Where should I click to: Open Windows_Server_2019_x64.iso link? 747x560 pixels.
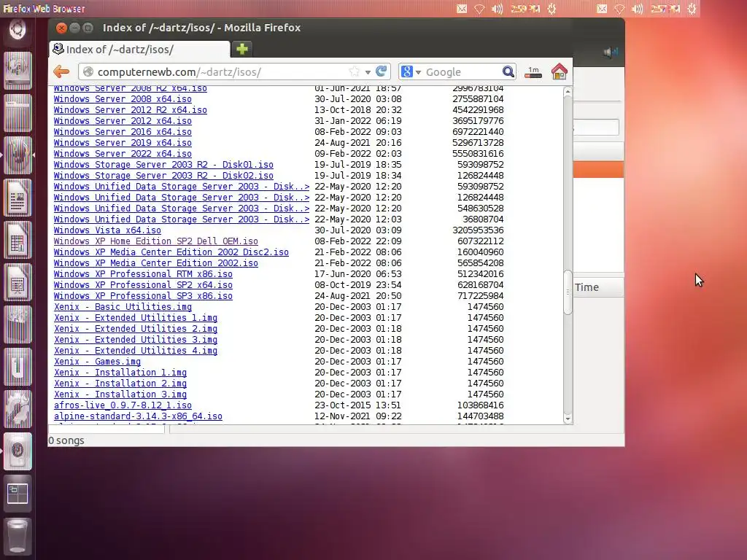123,143
